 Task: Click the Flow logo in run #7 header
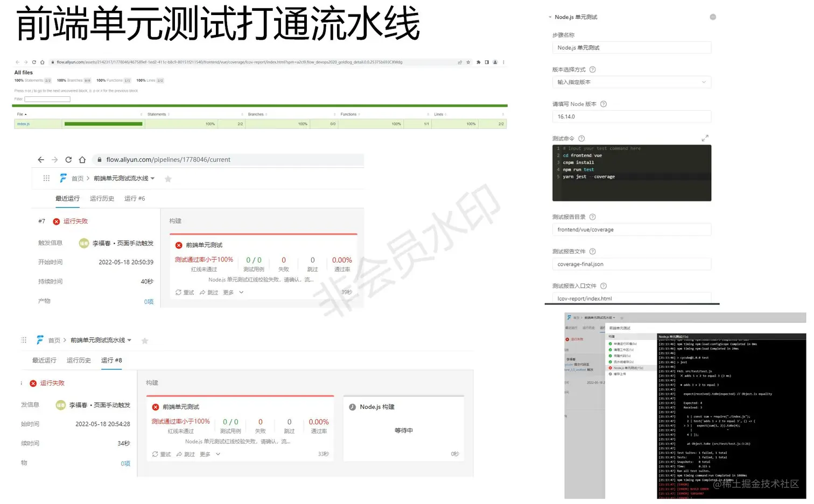coord(64,178)
